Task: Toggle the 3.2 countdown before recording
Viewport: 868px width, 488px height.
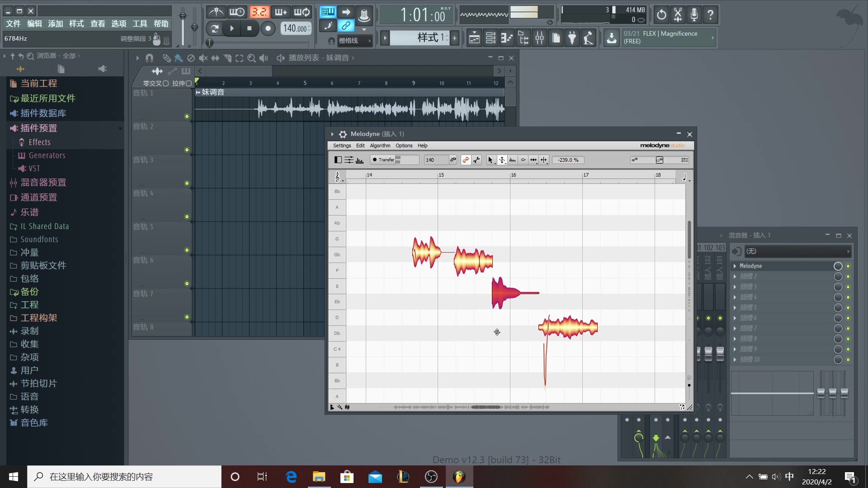Action: (259, 12)
